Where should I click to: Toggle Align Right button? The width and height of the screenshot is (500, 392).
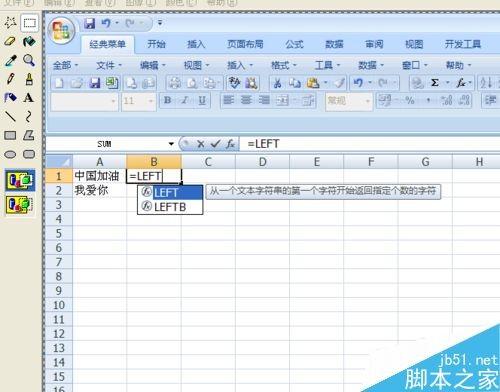click(264, 100)
